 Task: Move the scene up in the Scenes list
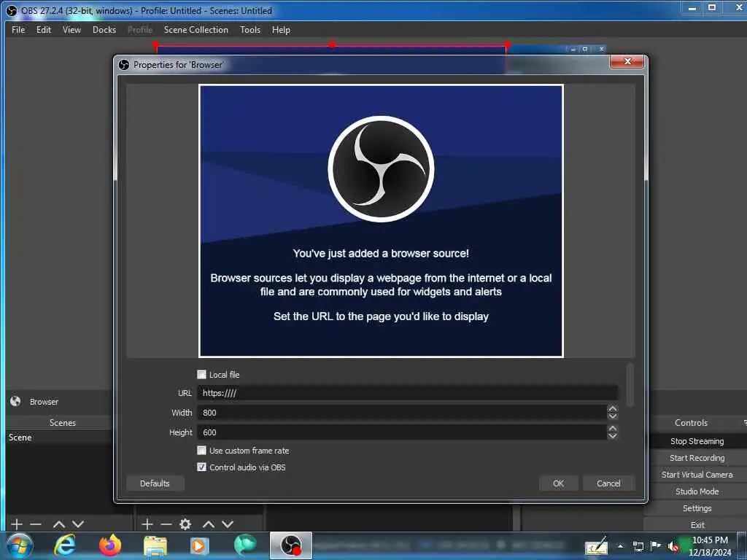(x=58, y=524)
